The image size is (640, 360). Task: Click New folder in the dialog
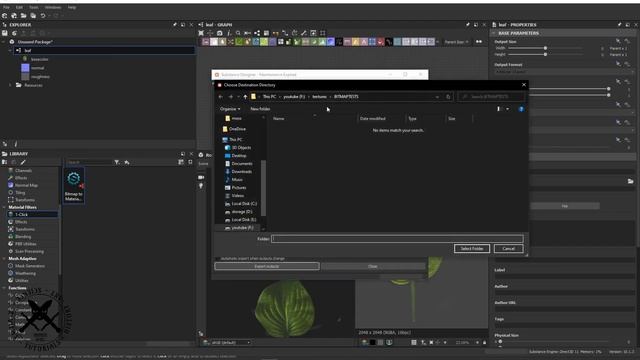tap(260, 109)
